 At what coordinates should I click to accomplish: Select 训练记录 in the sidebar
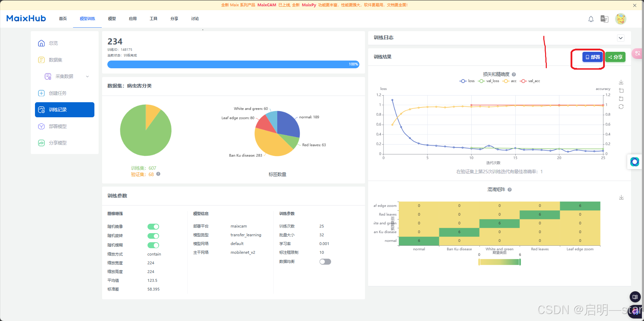65,110
